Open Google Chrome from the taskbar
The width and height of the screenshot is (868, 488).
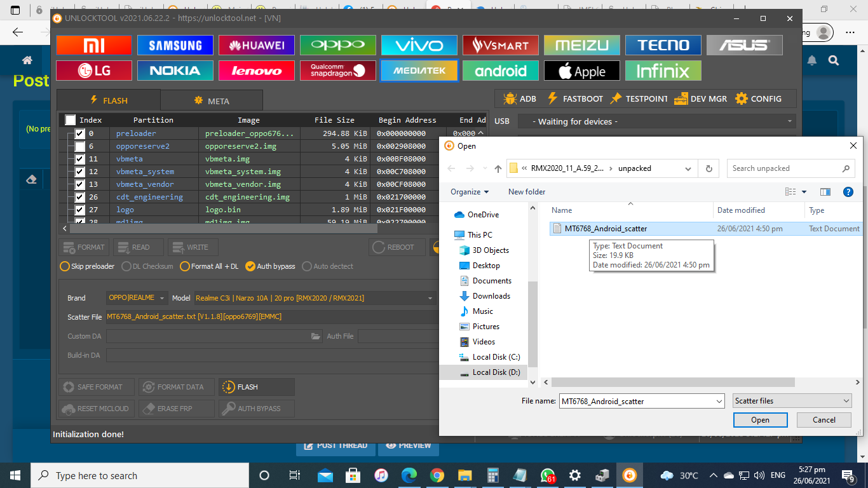coord(437,475)
